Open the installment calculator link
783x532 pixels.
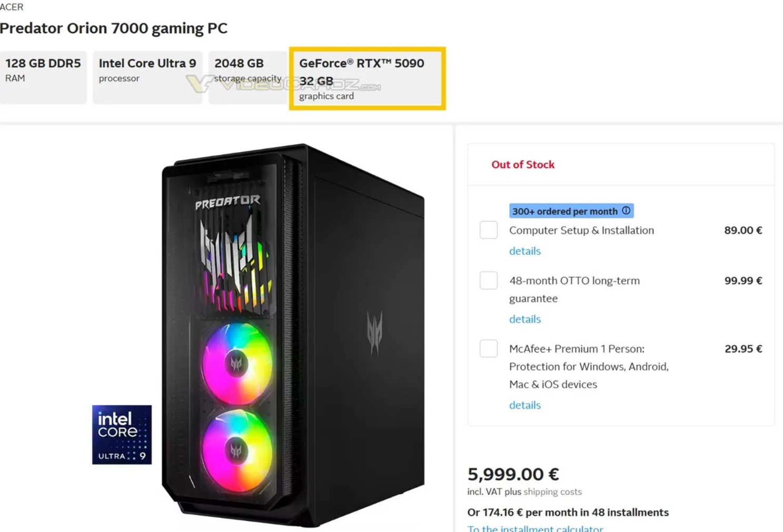pyautogui.click(x=535, y=528)
